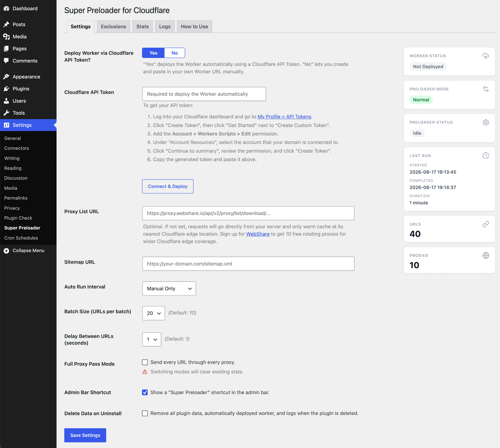Screen dimensions: 500x448
Task: Click the URLs count 40
Action: coord(415,234)
